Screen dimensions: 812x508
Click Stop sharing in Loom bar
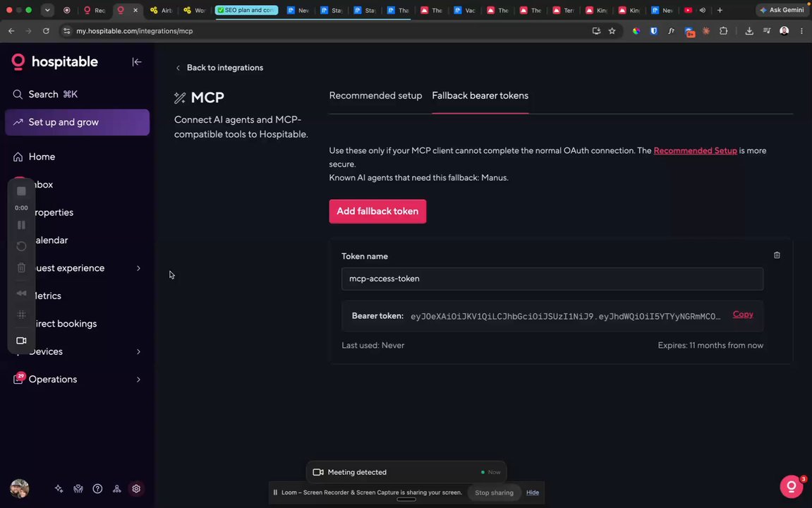coord(494,492)
